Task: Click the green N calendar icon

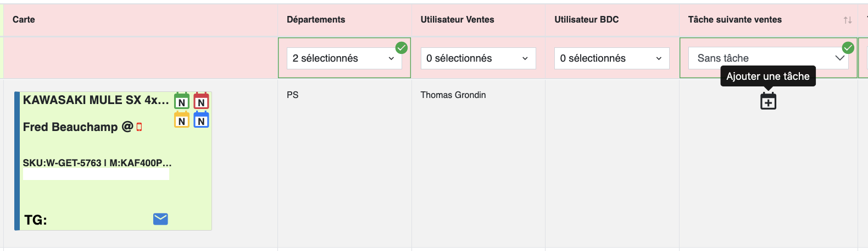Action: (x=182, y=101)
